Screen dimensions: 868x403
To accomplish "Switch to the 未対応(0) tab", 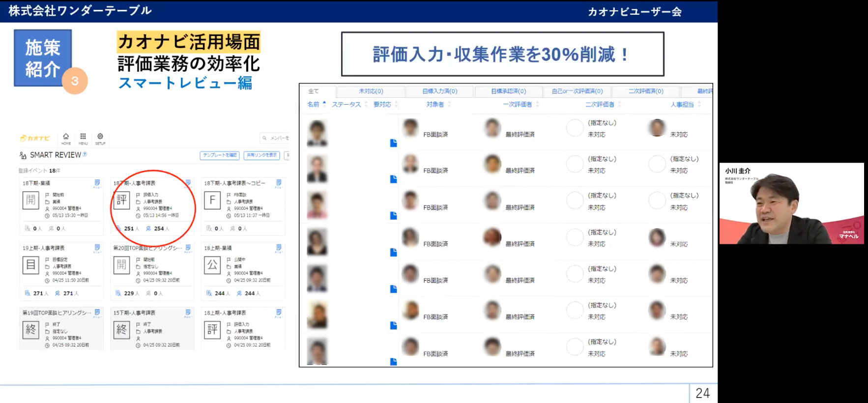I will tap(371, 91).
